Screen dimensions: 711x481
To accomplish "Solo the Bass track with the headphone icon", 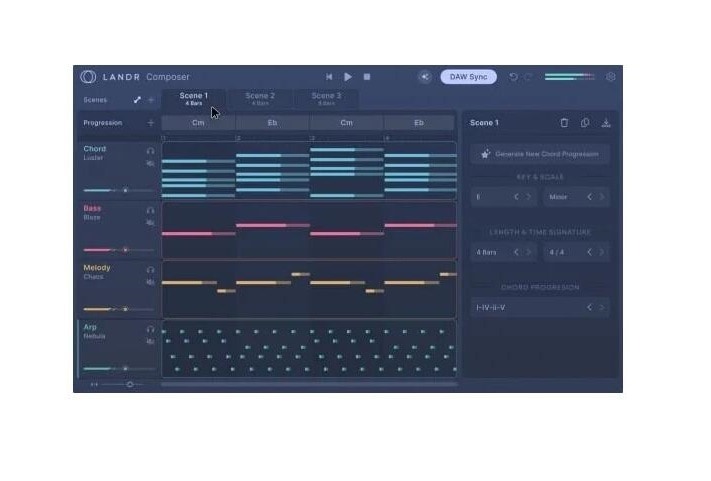I will [151, 210].
